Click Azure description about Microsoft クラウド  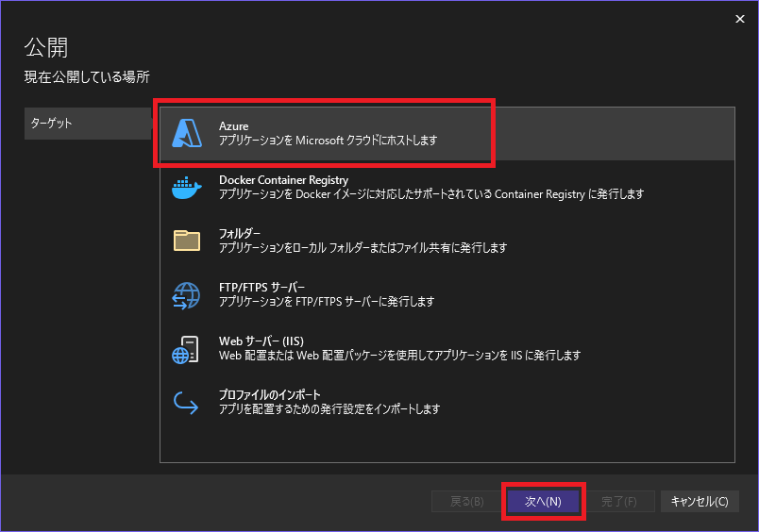[329, 141]
